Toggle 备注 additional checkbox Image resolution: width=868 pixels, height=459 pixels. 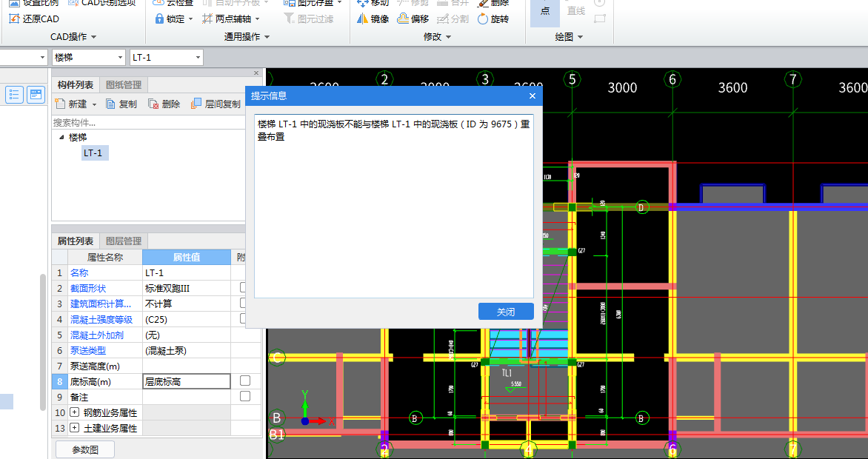(x=244, y=396)
